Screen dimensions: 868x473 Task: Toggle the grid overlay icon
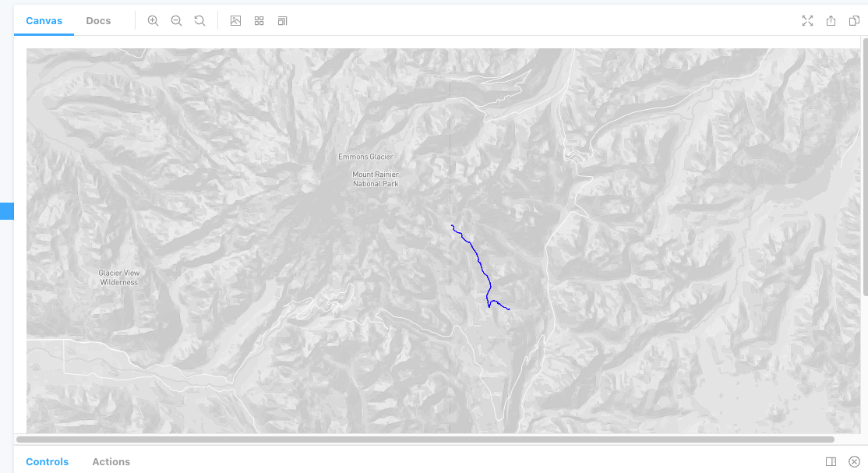(x=259, y=21)
